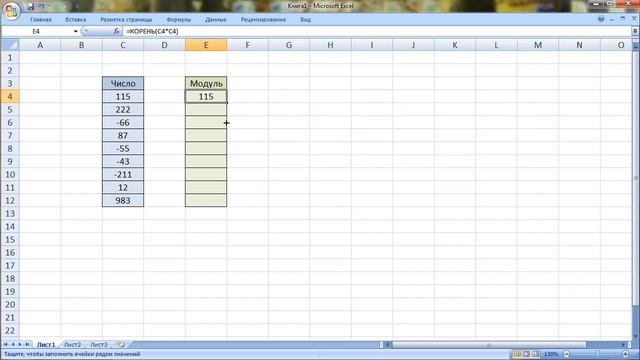Select cell C4 containing 115
This screenshot has width=640, height=360.
[x=123, y=97]
